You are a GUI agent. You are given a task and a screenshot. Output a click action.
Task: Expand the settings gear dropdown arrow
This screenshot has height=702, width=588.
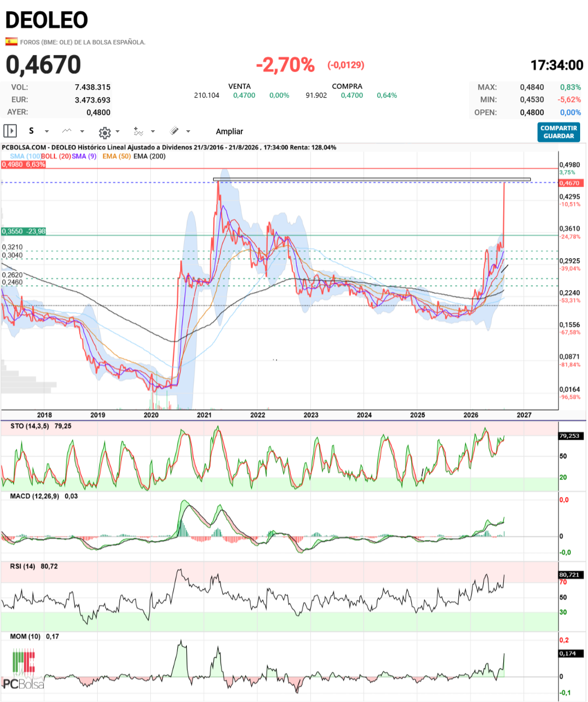117,132
